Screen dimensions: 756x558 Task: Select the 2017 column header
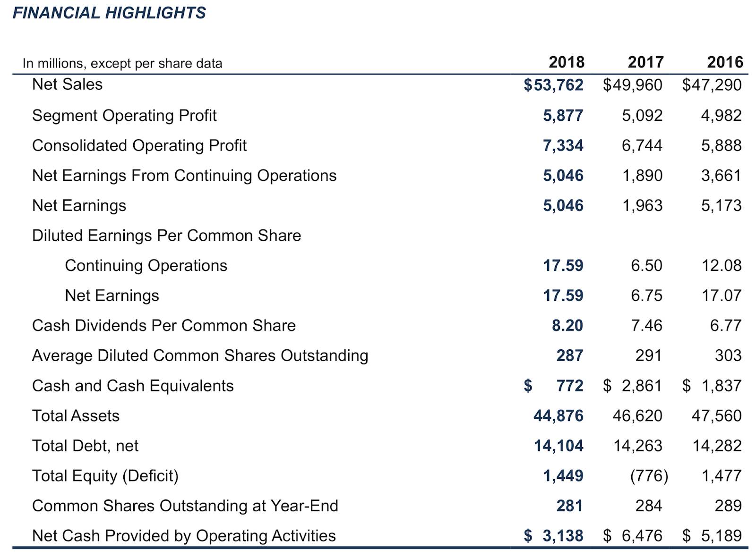point(645,62)
